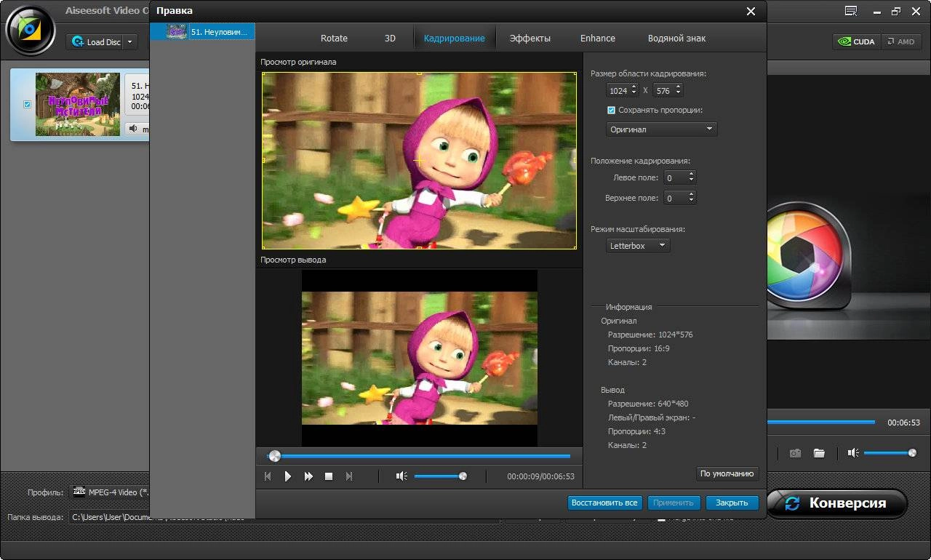931x560 pixels.
Task: Select 51. Неуловим… item in editor list
Action: pyautogui.click(x=202, y=31)
